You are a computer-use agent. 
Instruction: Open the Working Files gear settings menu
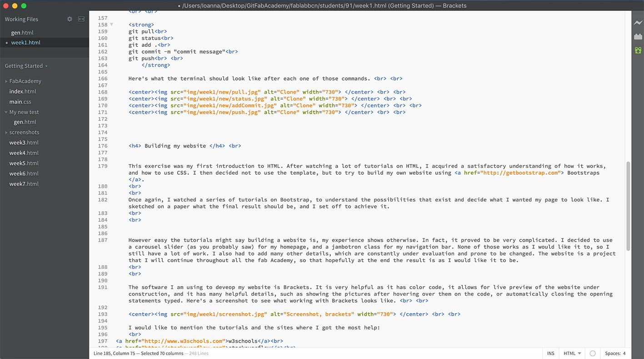(x=70, y=19)
